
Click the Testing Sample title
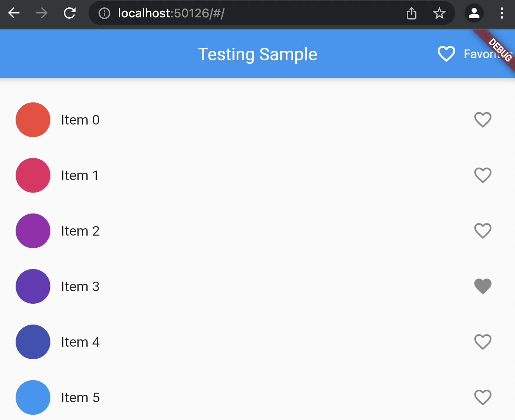click(257, 54)
